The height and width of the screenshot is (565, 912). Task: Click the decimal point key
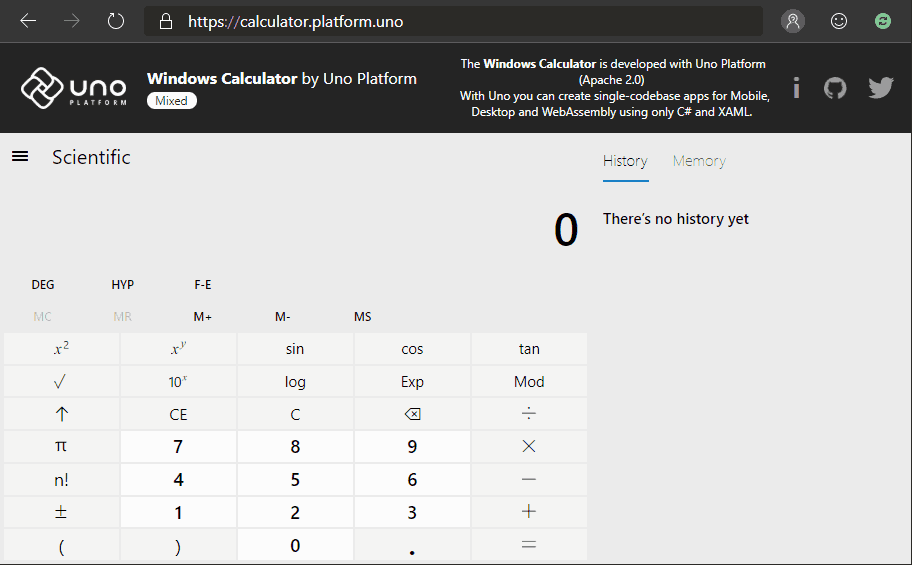coord(412,545)
